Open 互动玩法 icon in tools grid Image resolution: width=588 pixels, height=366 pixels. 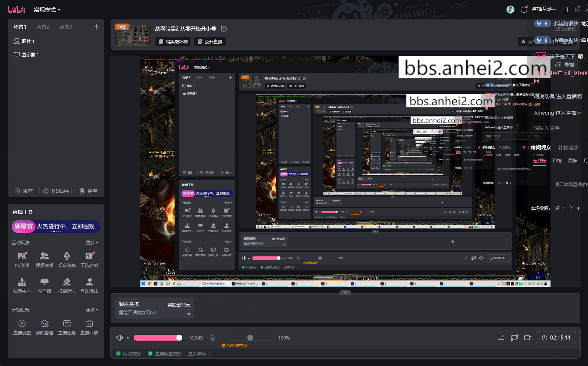[89, 285]
